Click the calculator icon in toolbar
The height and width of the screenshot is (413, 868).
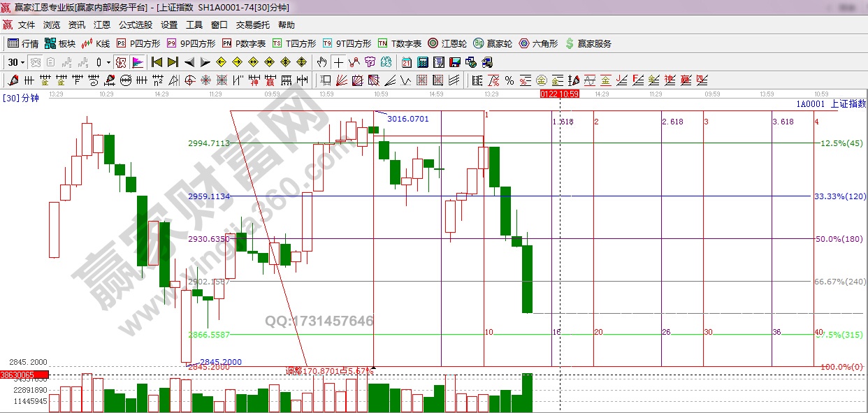423,62
